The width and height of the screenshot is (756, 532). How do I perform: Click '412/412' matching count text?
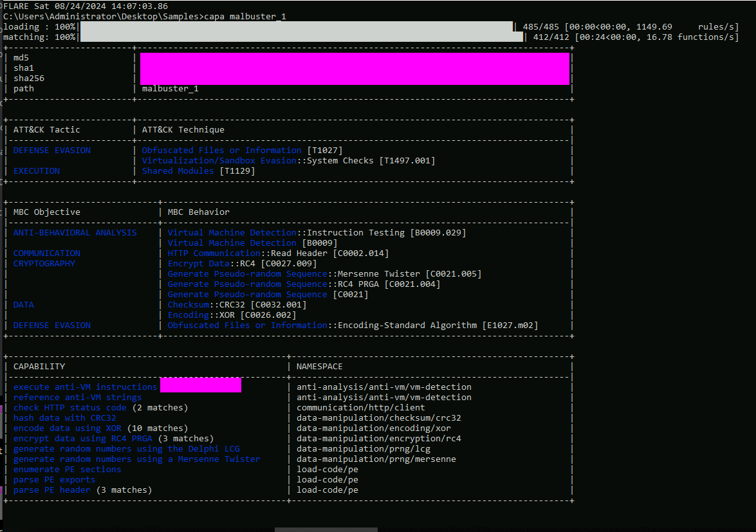click(x=551, y=37)
